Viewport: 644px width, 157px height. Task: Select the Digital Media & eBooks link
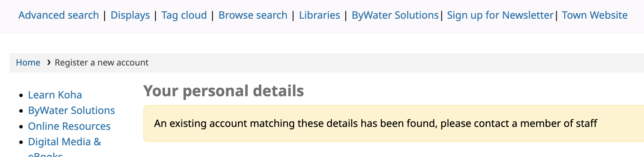tap(64, 142)
